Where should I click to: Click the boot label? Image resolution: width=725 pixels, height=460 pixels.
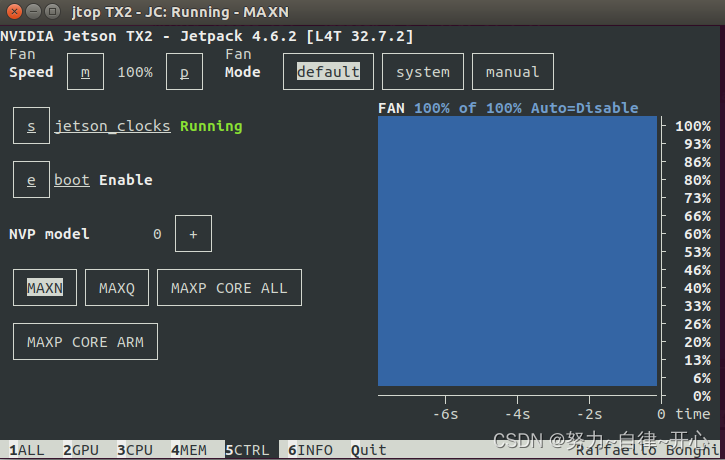point(72,180)
